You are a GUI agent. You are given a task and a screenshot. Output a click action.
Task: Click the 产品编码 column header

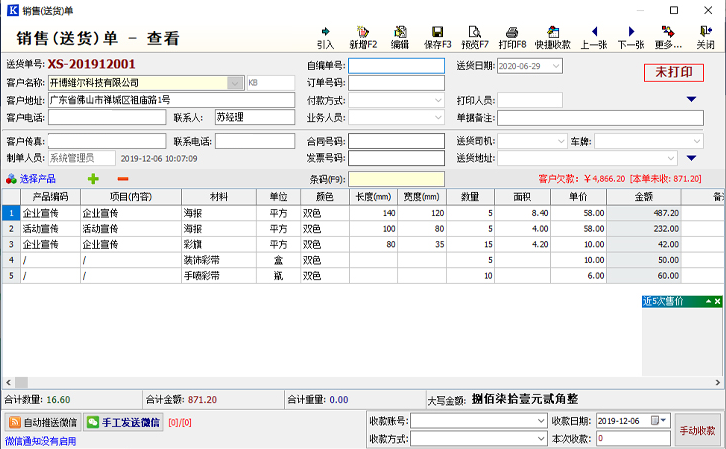pyautogui.click(x=50, y=197)
